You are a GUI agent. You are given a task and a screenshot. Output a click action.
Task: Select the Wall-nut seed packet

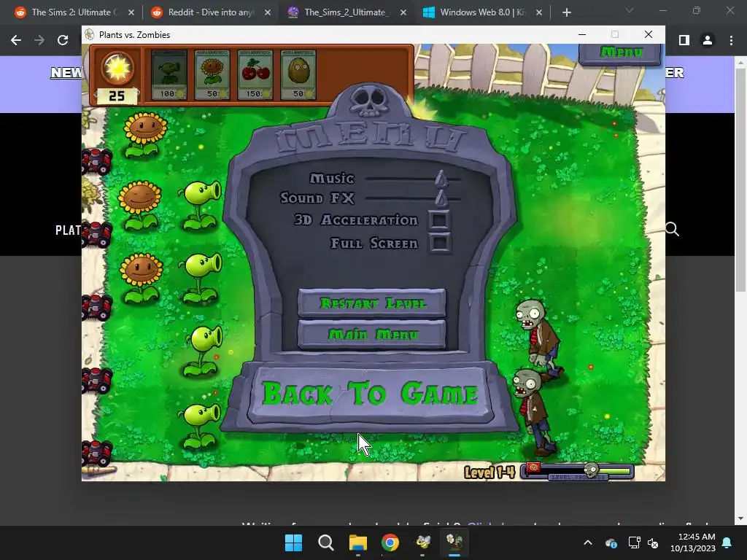(x=298, y=75)
